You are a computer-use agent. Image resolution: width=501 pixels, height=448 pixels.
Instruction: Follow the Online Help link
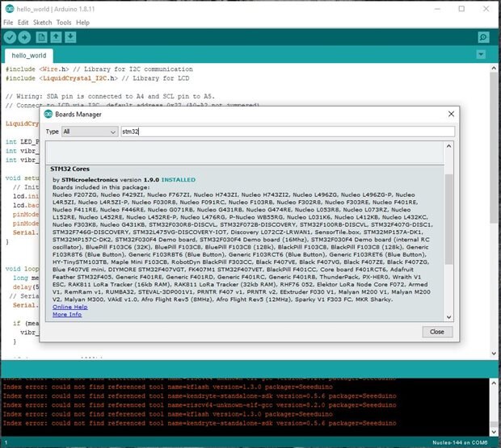69,307
